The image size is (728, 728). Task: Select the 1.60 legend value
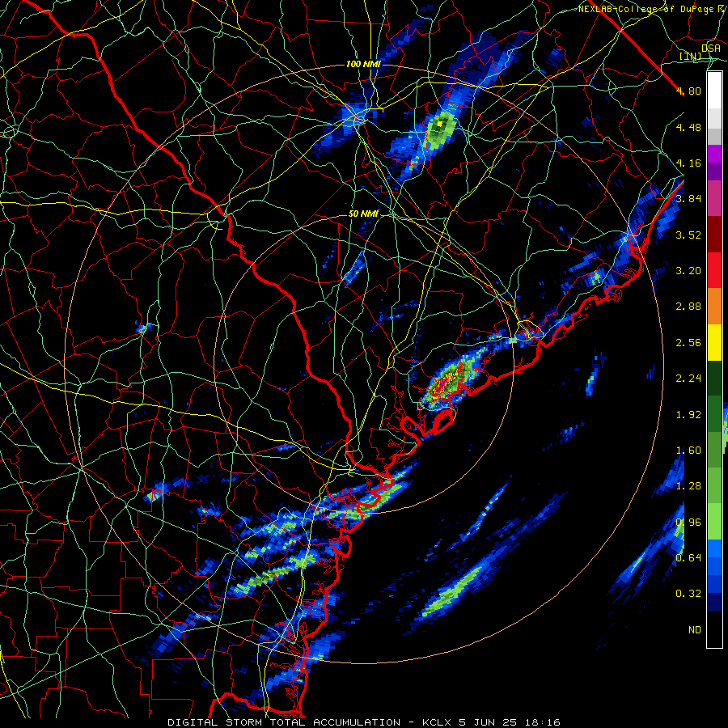688,451
